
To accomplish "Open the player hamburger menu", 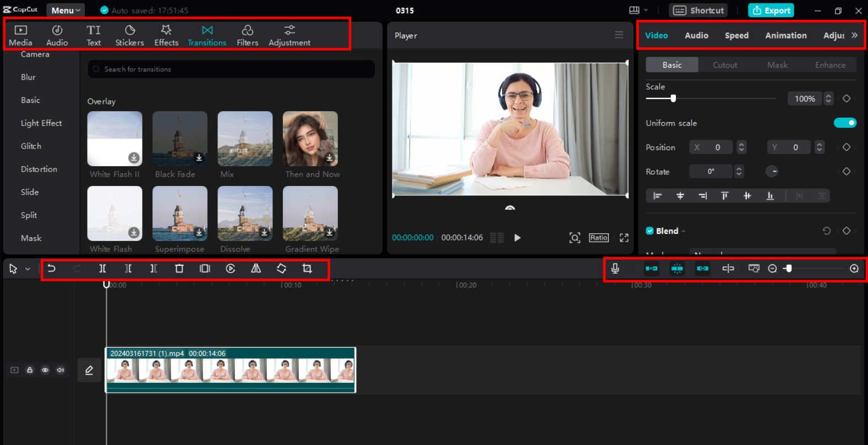I will 619,35.
